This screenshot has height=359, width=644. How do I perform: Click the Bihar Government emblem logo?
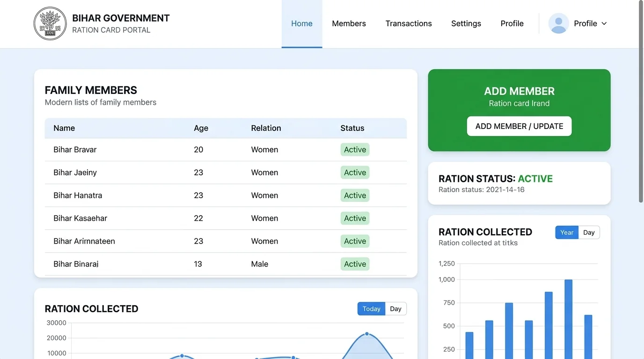tap(50, 23)
